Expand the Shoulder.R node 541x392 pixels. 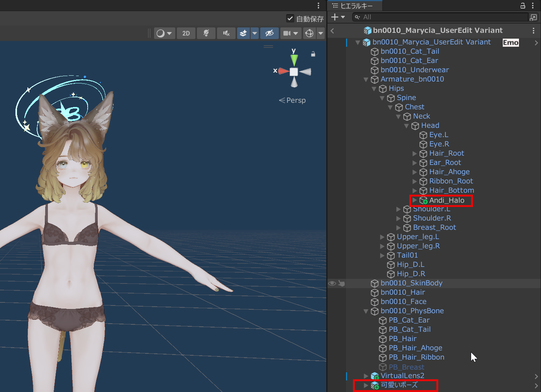[399, 219]
